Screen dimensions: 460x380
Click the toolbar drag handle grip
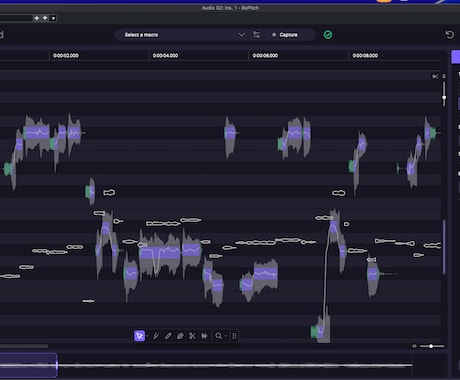[234, 336]
